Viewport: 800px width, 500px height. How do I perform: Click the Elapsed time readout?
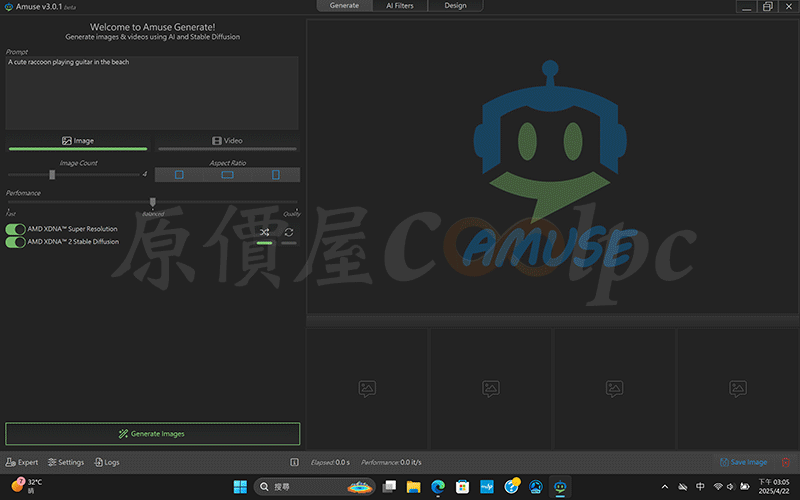[331, 462]
